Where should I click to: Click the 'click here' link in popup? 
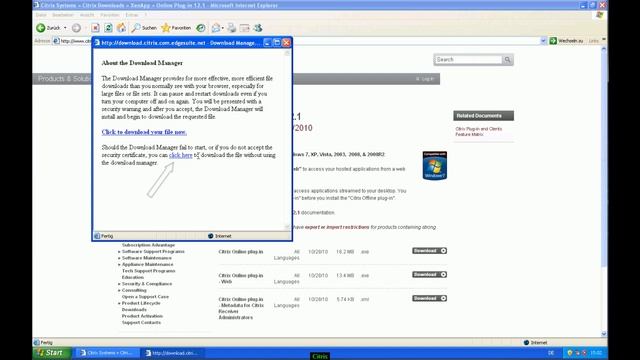(180, 155)
